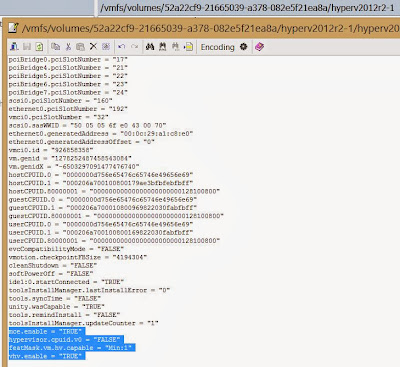Click the Copy icon in the editor toolbar
This screenshot has height=367, width=400.
[x=55, y=47]
